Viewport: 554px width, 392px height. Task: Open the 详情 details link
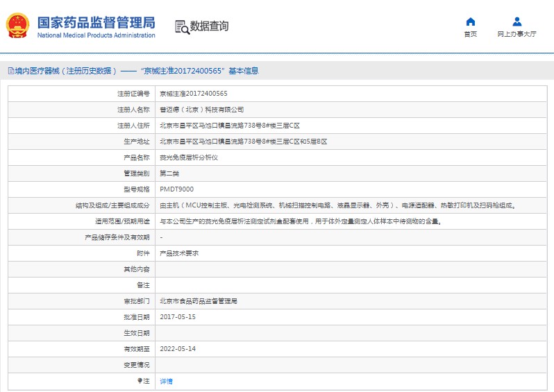pos(167,381)
